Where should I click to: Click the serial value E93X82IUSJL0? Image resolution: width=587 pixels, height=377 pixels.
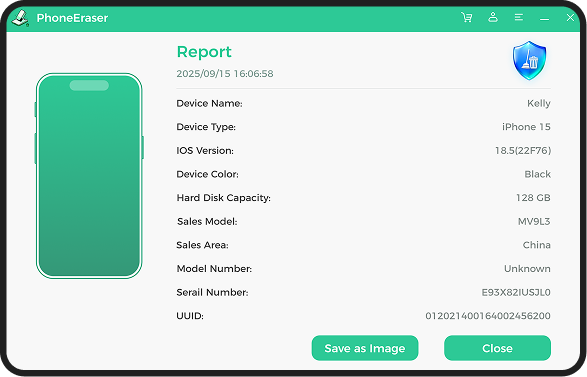tap(516, 292)
